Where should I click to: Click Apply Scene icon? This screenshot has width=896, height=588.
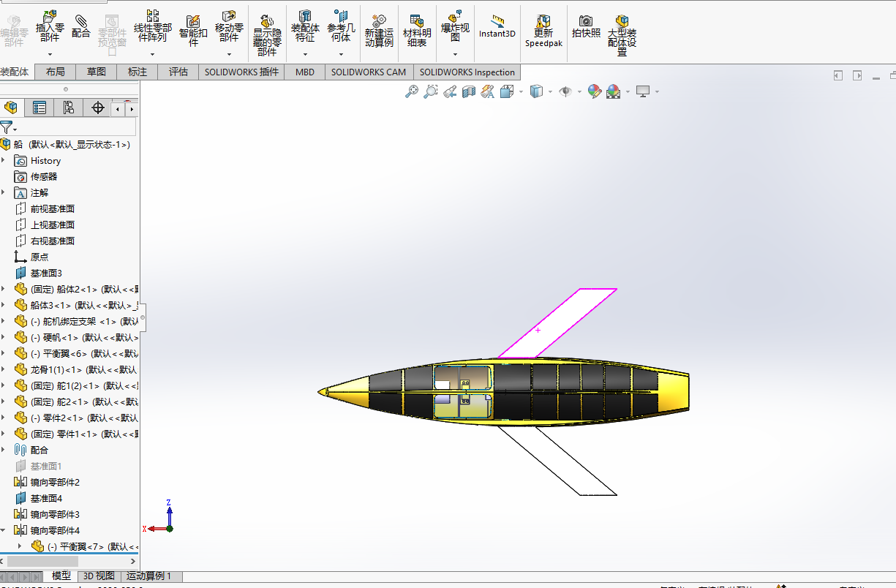click(614, 91)
